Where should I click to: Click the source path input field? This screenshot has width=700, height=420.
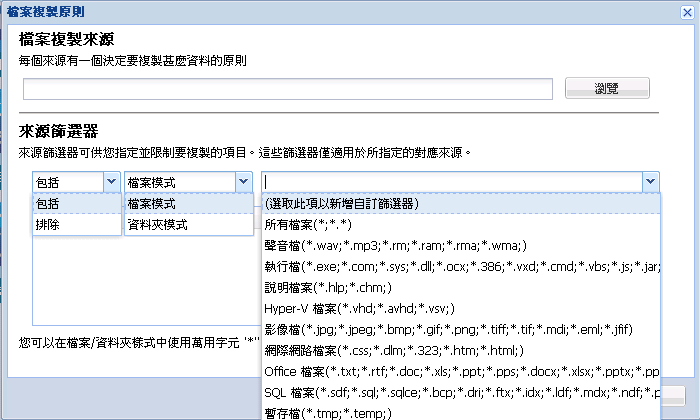click(288, 90)
